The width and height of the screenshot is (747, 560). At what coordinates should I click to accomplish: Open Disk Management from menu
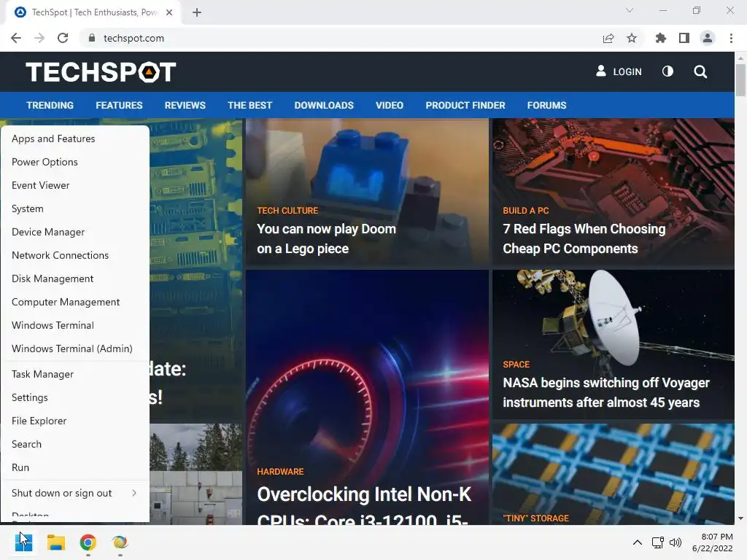[75, 279]
